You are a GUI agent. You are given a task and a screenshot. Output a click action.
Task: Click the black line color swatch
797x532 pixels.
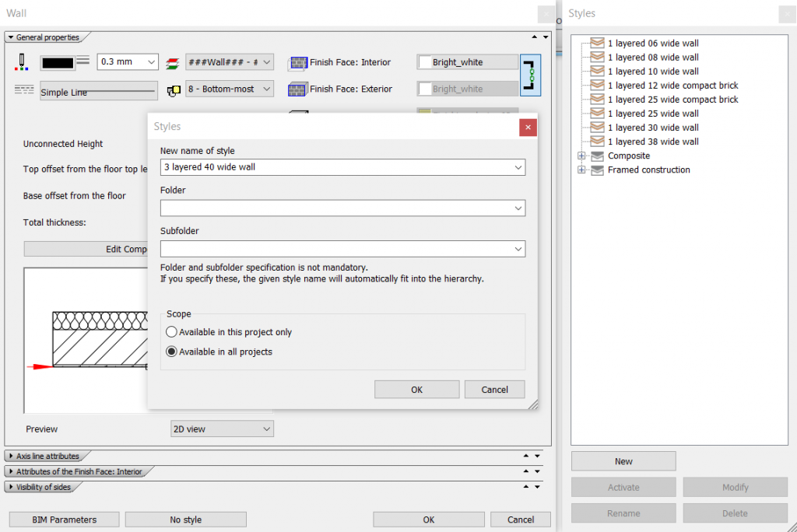[x=58, y=62]
